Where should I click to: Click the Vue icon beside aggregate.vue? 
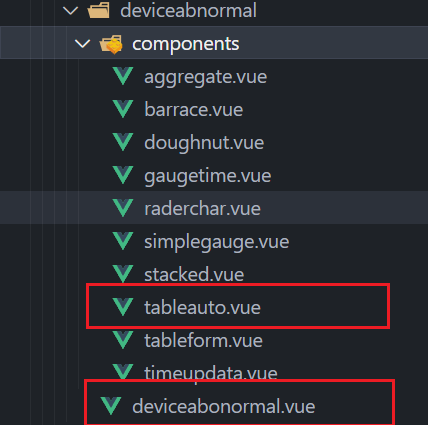point(123,76)
